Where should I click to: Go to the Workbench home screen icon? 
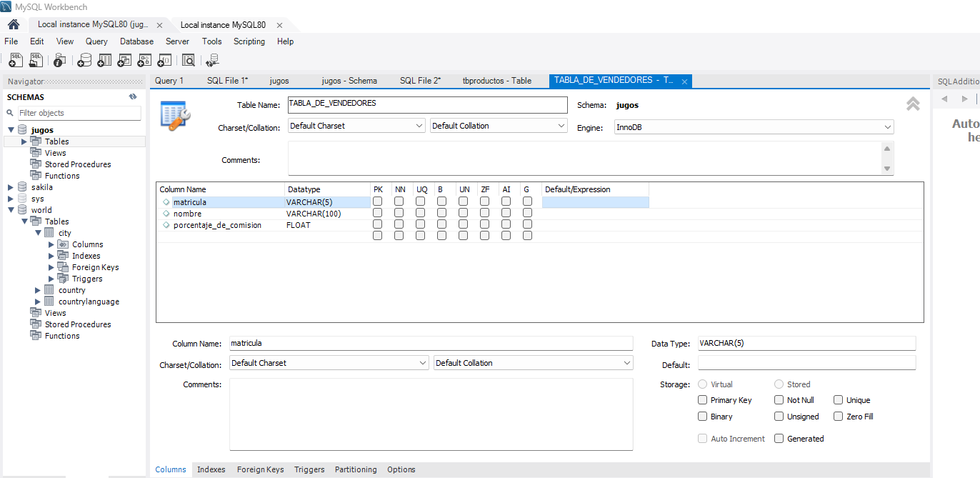pyautogui.click(x=14, y=24)
